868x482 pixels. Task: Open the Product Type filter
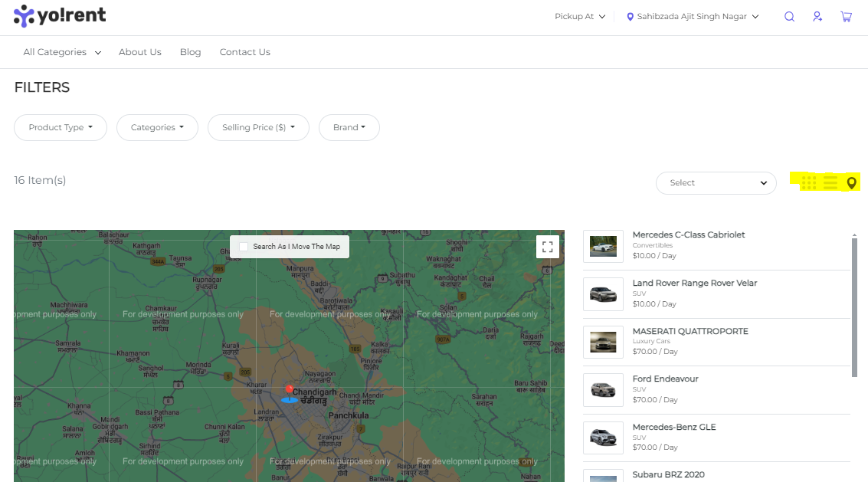tap(61, 127)
